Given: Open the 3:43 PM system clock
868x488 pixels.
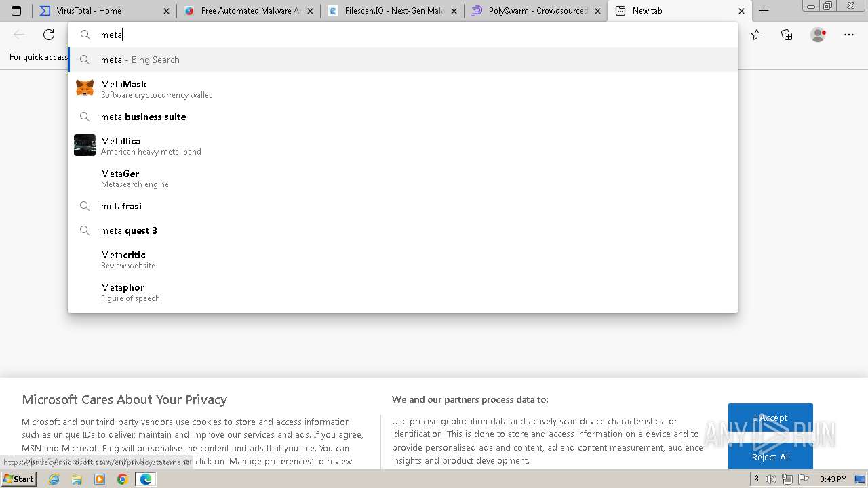Looking at the screenshot, I should [833, 479].
